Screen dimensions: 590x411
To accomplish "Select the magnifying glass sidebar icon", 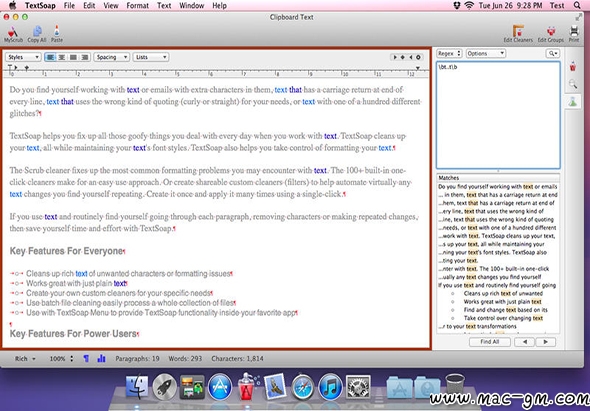I will tap(573, 84).
